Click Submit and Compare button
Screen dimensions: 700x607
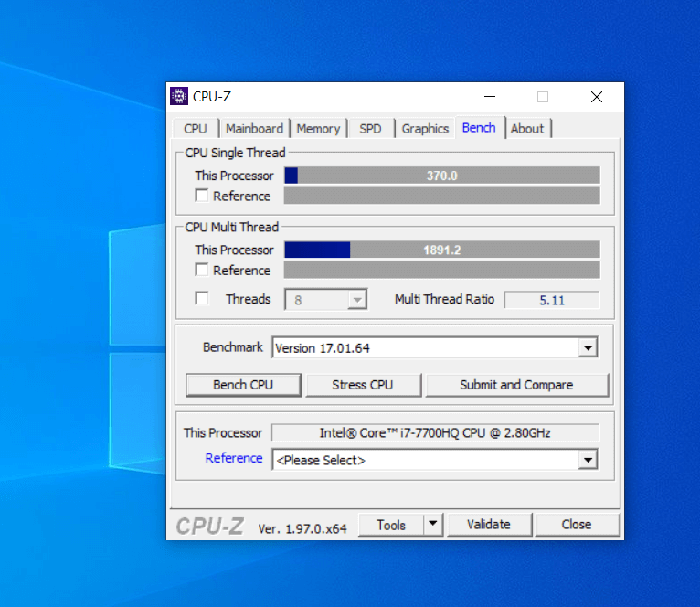tap(516, 385)
